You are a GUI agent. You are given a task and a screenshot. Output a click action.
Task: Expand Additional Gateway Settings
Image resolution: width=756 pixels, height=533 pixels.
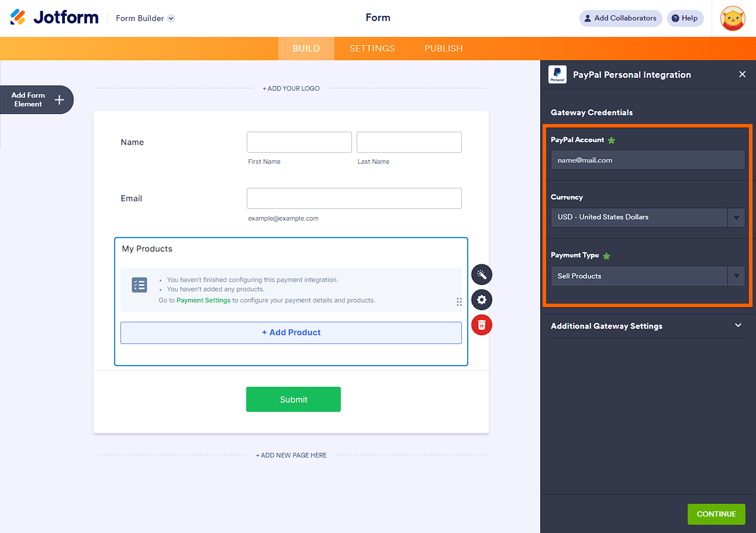648,326
